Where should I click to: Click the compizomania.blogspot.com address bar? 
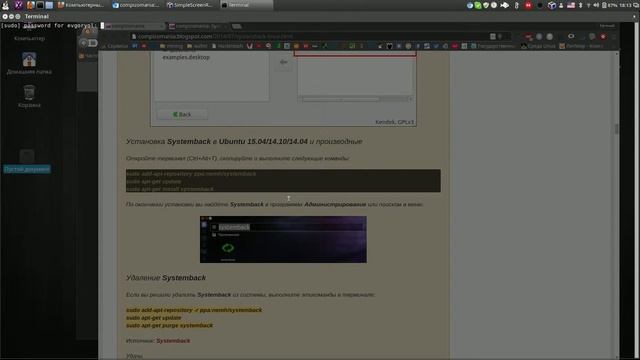point(310,36)
